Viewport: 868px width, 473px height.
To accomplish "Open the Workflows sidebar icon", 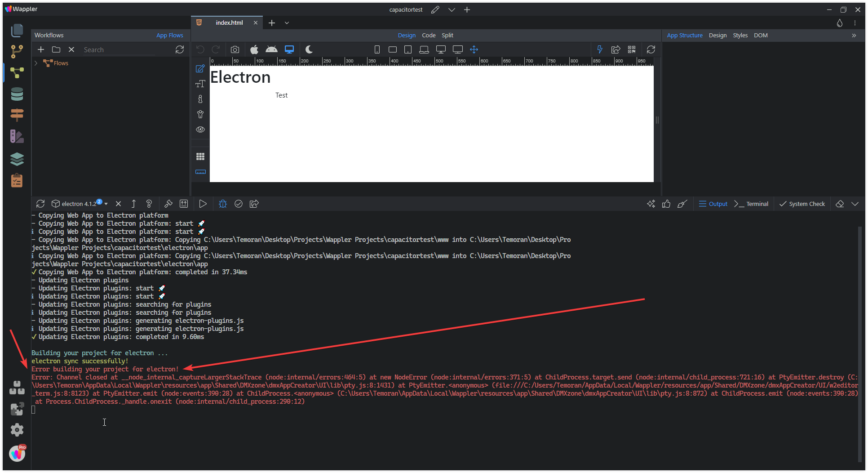I will 17,72.
